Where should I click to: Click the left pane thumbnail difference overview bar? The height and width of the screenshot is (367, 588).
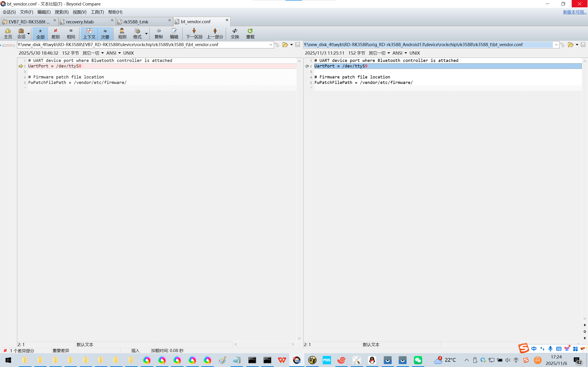(8, 45)
